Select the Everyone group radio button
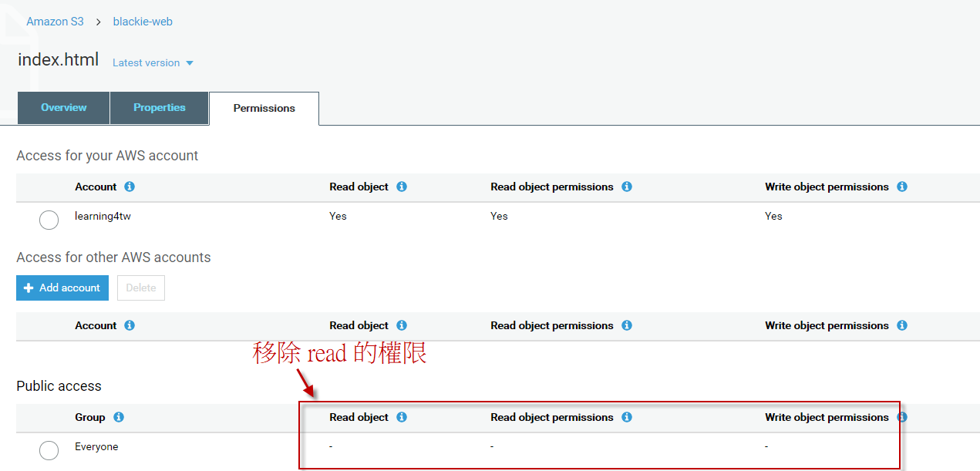The height and width of the screenshot is (471, 980). (49, 450)
